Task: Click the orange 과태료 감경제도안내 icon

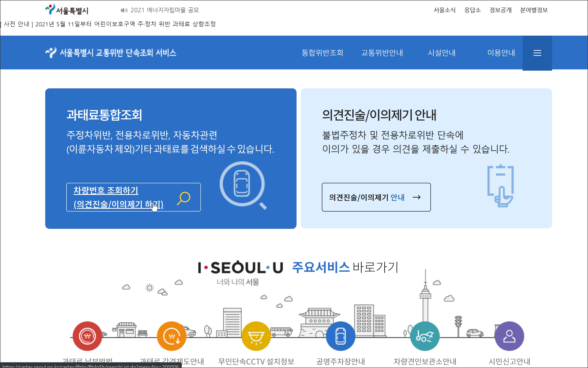Action: click(x=171, y=336)
